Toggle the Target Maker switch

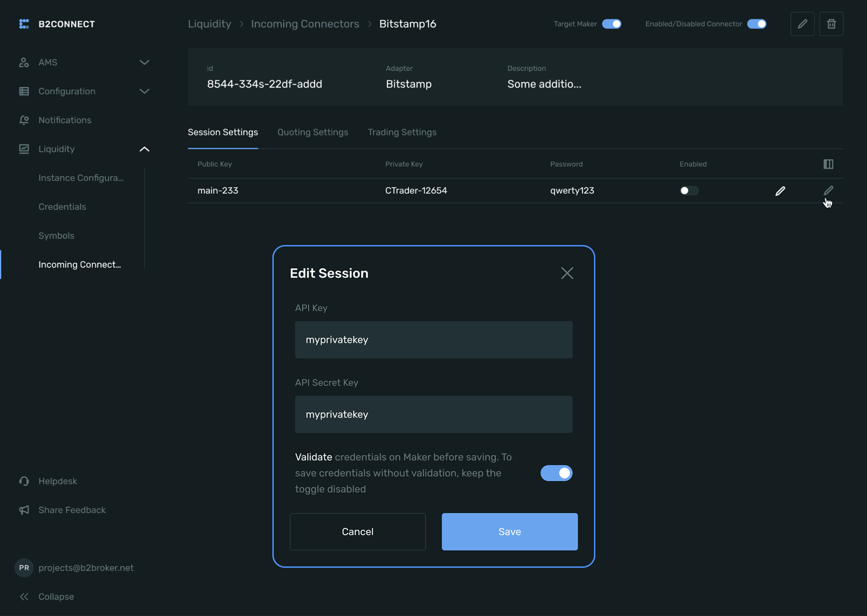611,24
